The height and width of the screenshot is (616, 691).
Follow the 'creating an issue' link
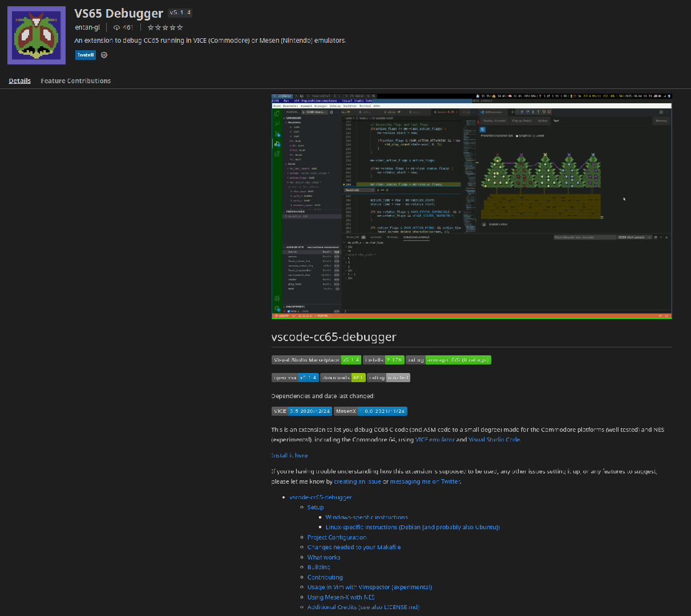(x=357, y=481)
